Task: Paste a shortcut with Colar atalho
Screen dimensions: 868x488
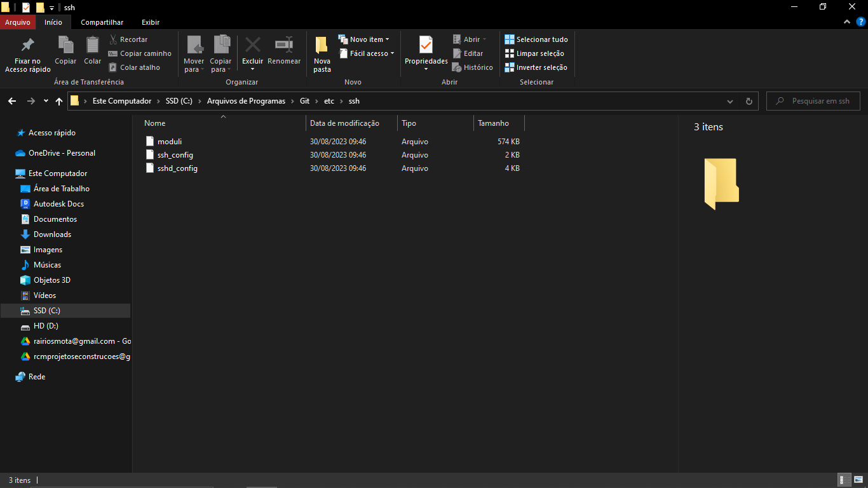Action: point(134,67)
